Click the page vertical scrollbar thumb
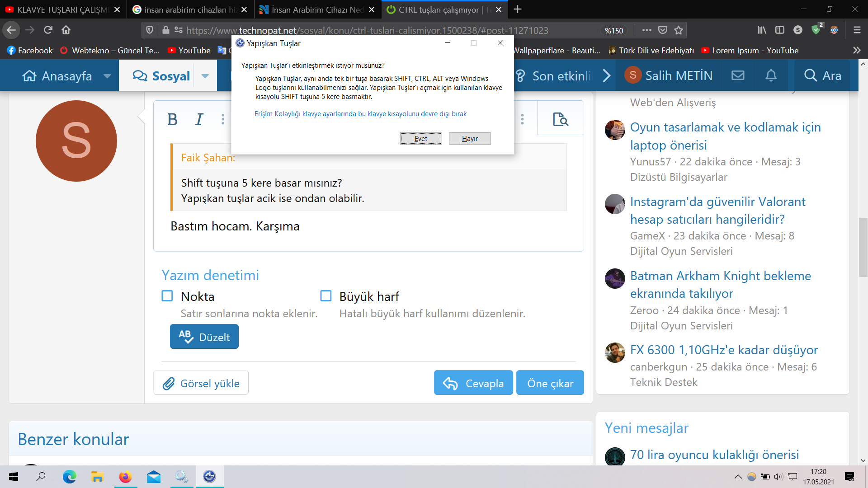Viewport: 868px width, 488px height. pyautogui.click(x=863, y=246)
